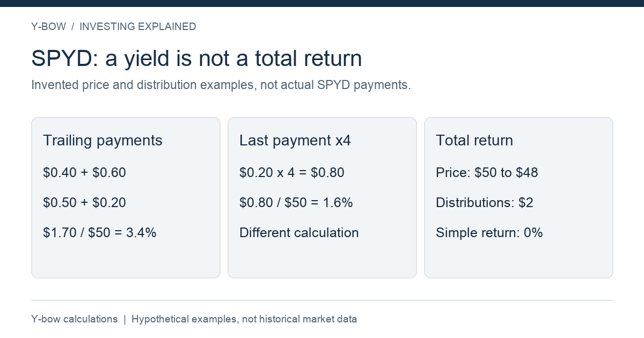Click the line '$0.80 / $50 = 1.6%'

coord(296,203)
